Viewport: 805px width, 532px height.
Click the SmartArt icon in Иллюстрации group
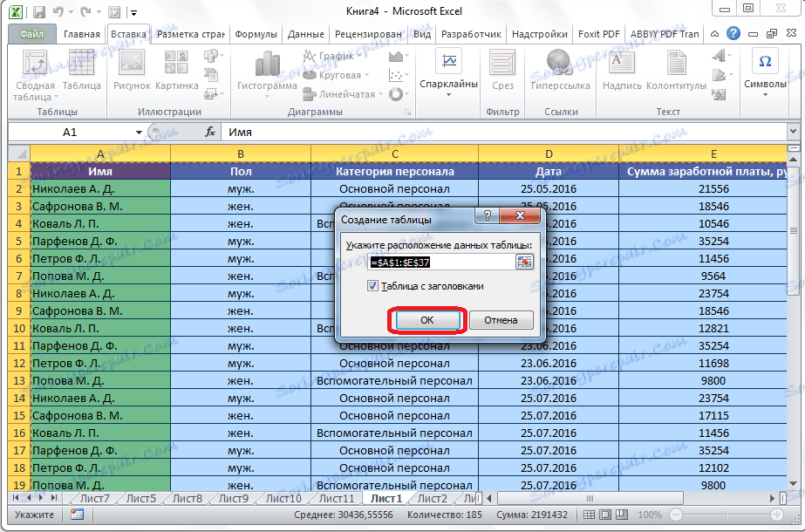pyautogui.click(x=211, y=76)
